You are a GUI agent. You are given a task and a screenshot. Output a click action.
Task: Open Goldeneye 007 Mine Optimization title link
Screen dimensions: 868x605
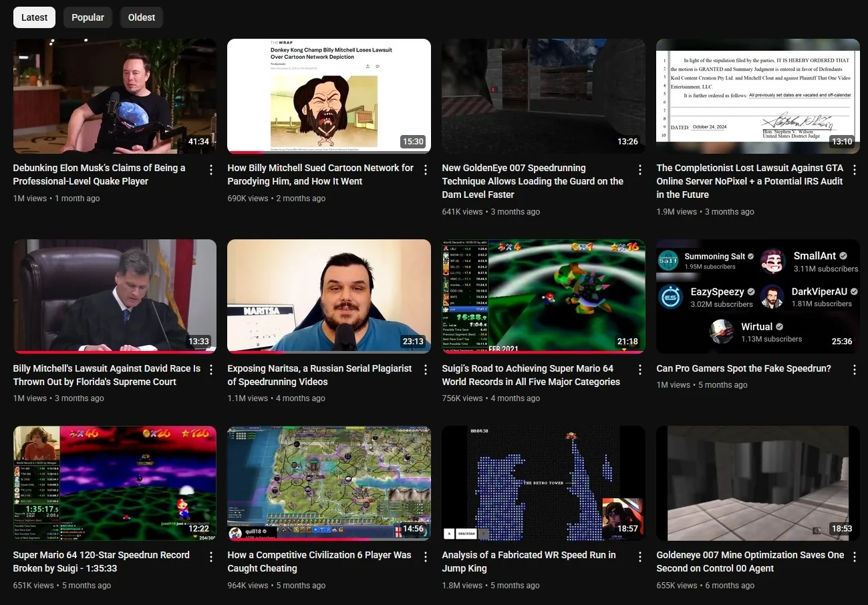click(x=750, y=562)
